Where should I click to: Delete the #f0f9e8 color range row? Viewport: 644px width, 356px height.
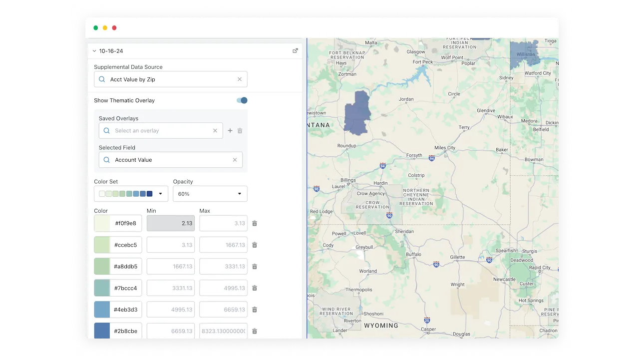255,223
